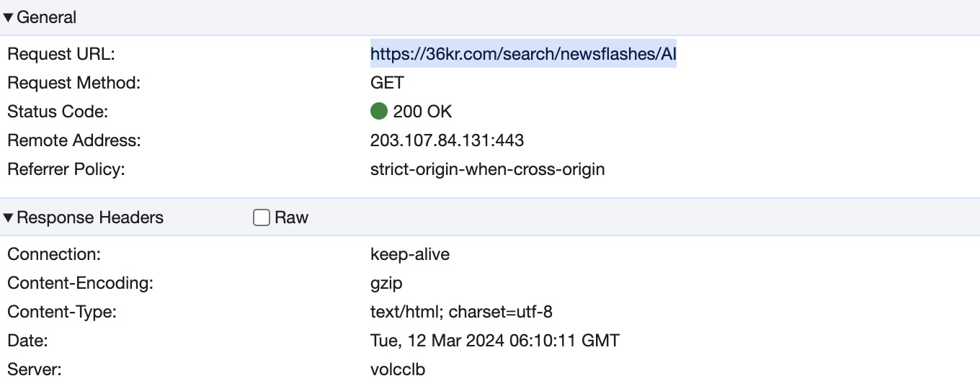The width and height of the screenshot is (980, 386).
Task: Click the Request Method label
Action: 73,83
